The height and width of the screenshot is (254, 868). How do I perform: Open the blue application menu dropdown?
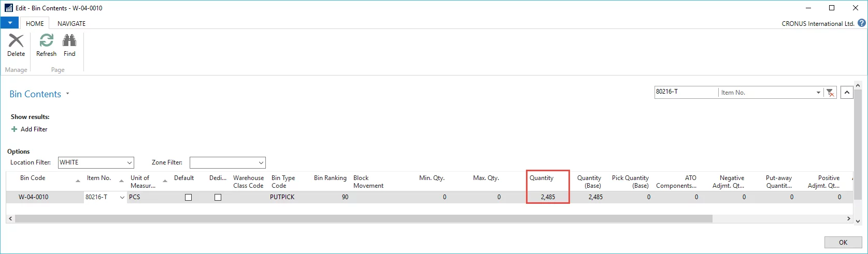coord(10,23)
